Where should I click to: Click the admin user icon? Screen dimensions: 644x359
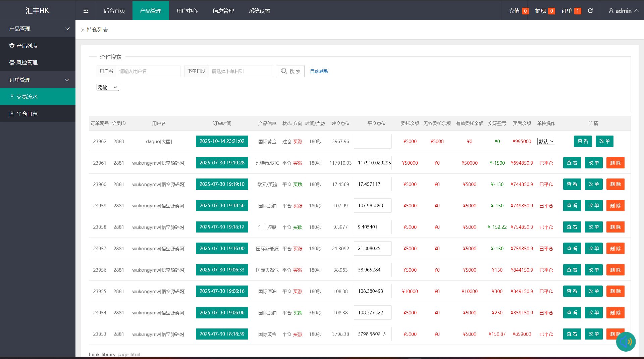[611, 11]
